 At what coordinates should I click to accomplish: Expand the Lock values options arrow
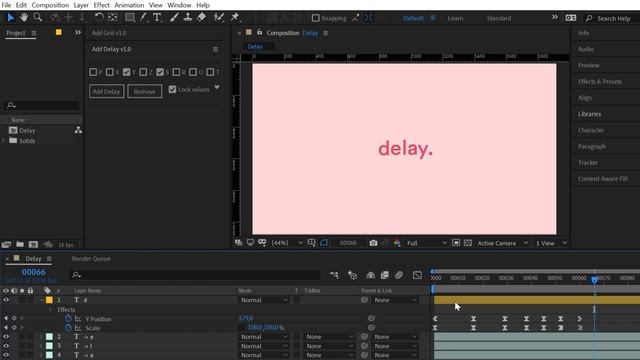coord(217,87)
